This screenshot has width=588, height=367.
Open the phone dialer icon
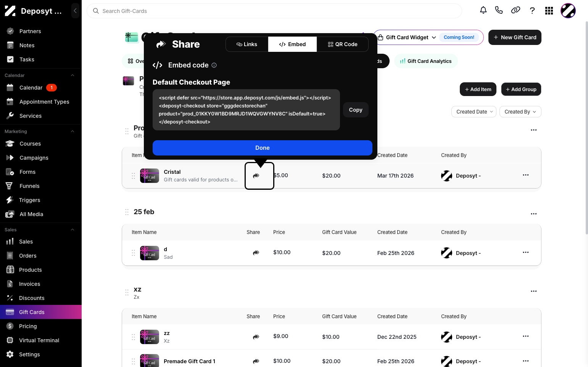click(x=499, y=10)
